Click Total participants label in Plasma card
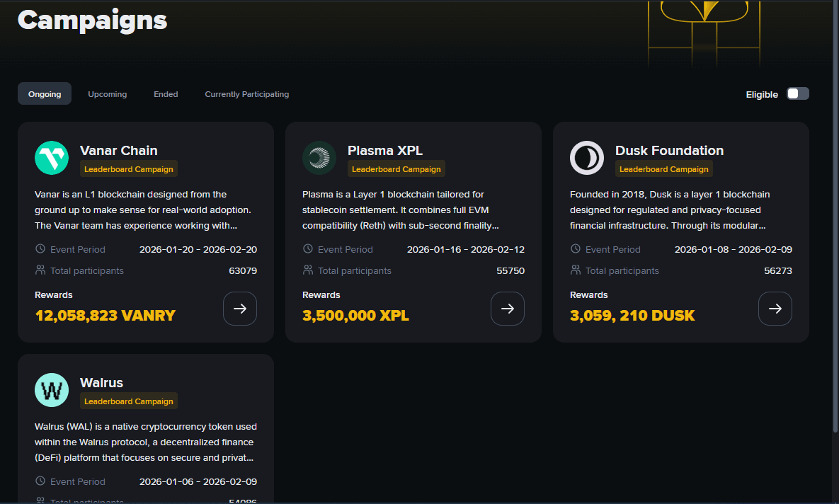 (x=354, y=270)
